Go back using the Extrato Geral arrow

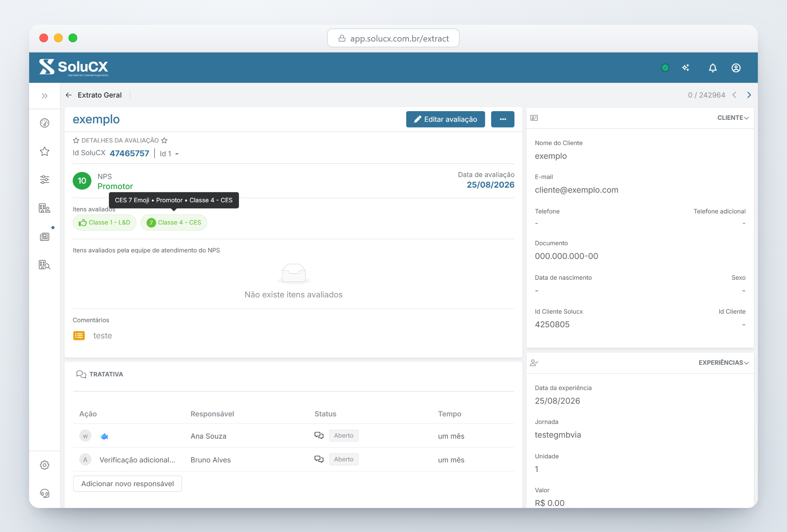(x=68, y=95)
